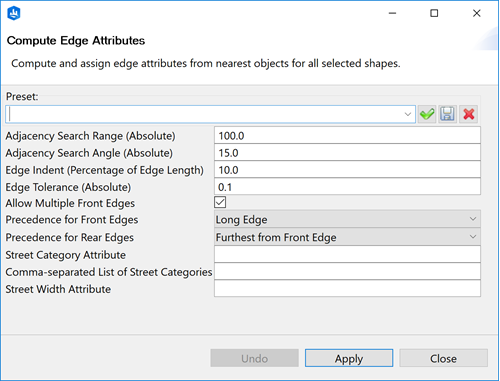The width and height of the screenshot is (500, 381).
Task: Click the grayed-out Undo button
Action: [x=255, y=358]
